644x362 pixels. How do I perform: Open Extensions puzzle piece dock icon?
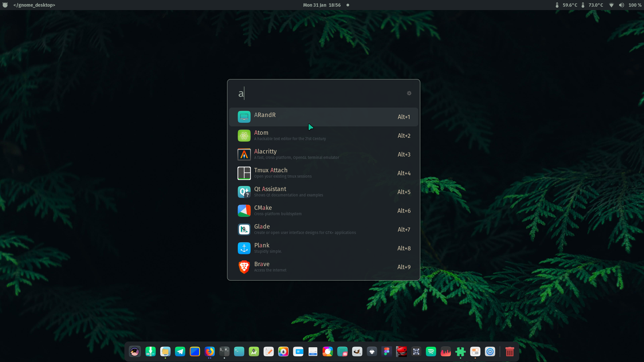point(461,352)
